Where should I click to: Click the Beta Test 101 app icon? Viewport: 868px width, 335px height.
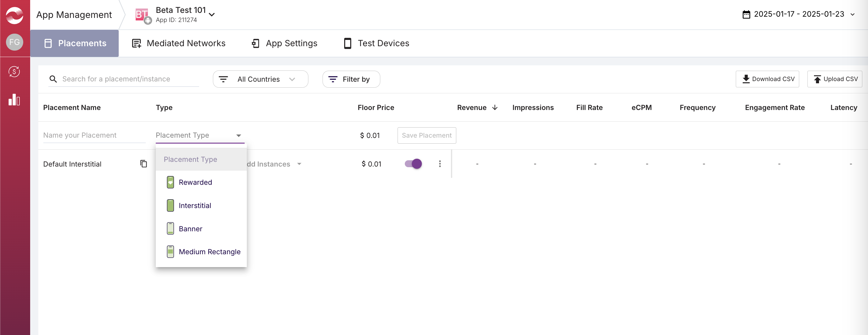[142, 15]
